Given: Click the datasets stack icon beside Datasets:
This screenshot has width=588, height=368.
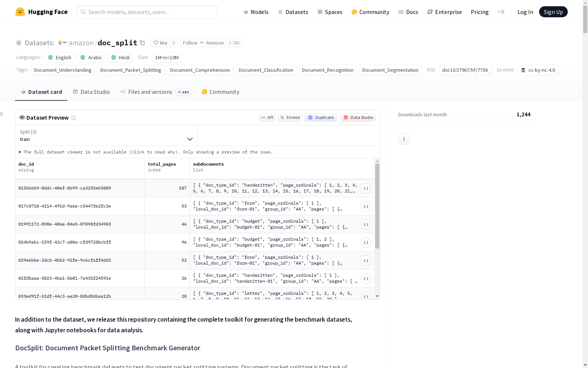Looking at the screenshot, I should click(19, 43).
